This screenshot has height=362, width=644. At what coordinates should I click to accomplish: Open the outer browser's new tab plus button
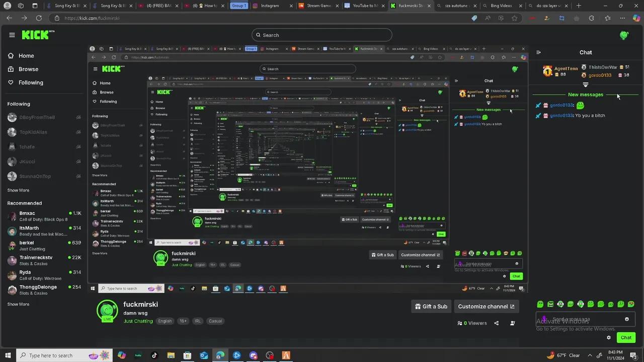tap(579, 6)
